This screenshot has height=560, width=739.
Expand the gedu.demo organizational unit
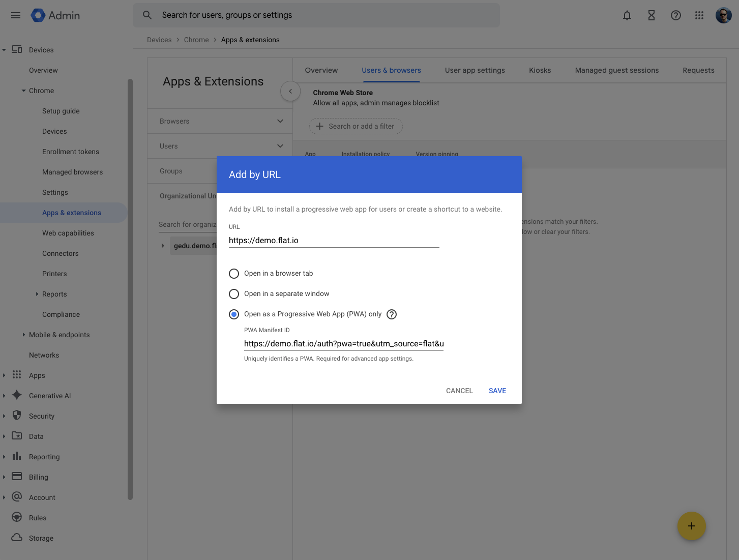click(162, 245)
